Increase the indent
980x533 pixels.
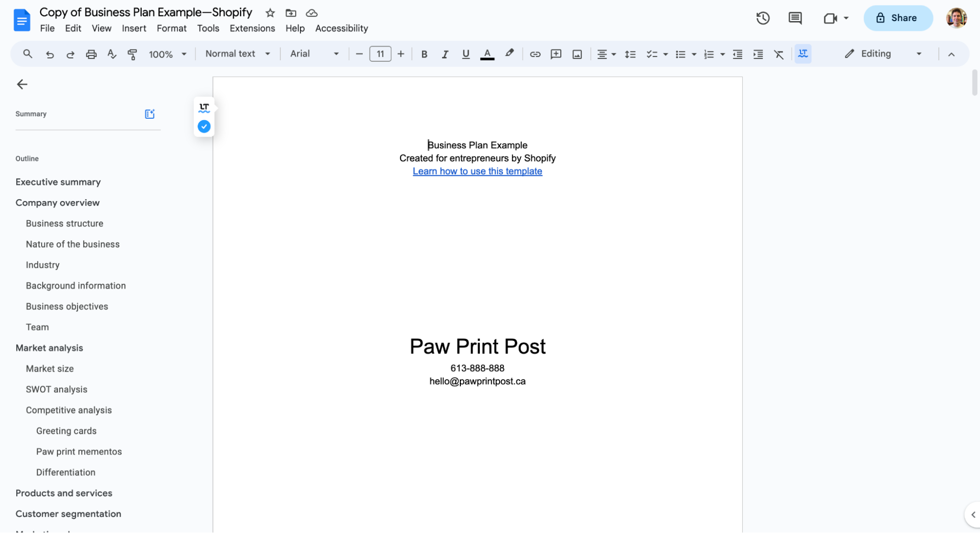pos(758,54)
